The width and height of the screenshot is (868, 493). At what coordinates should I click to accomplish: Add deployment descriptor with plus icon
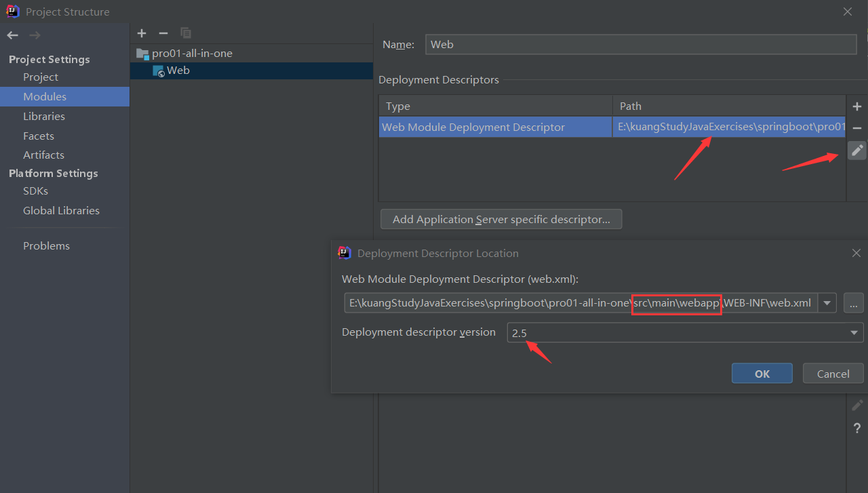tap(857, 106)
